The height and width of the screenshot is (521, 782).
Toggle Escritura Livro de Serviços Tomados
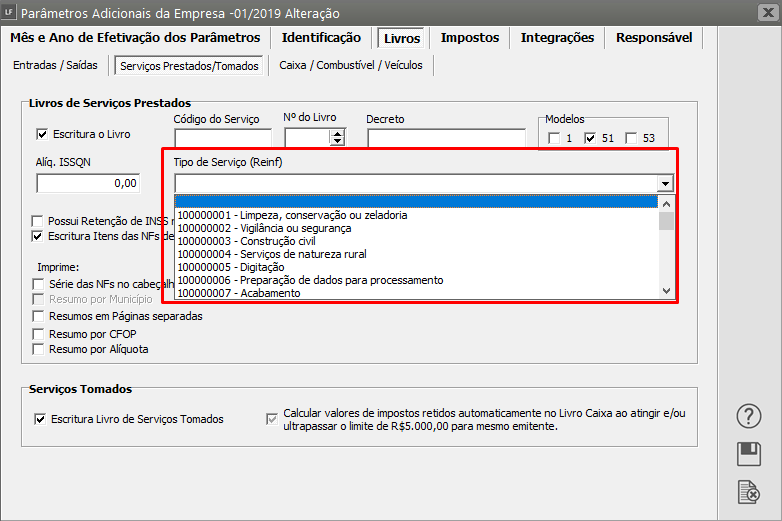pyautogui.click(x=40, y=419)
